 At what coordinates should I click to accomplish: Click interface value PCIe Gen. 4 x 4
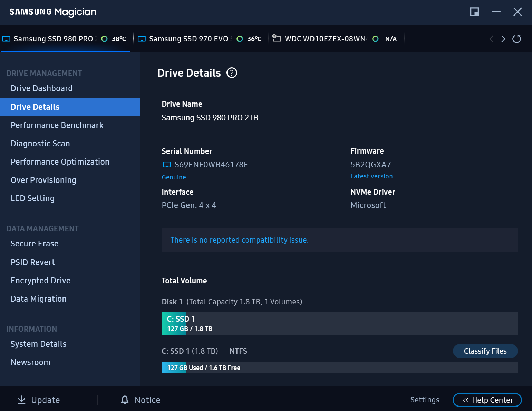point(189,205)
